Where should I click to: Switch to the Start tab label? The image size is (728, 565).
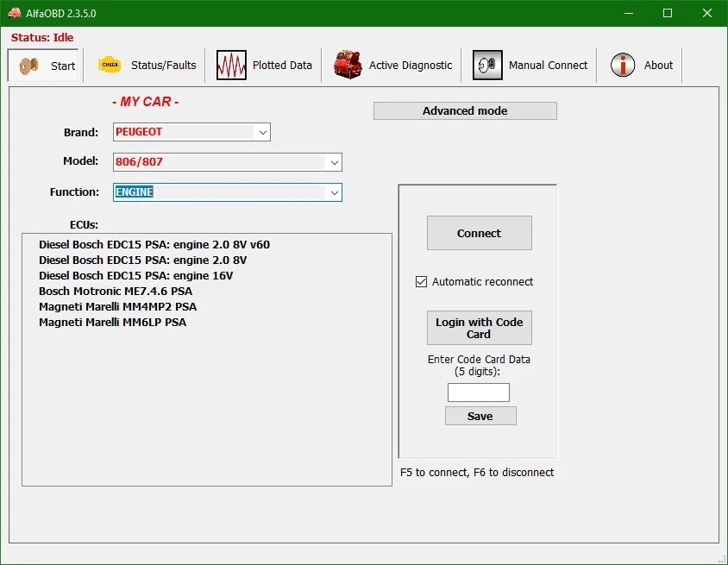click(63, 66)
